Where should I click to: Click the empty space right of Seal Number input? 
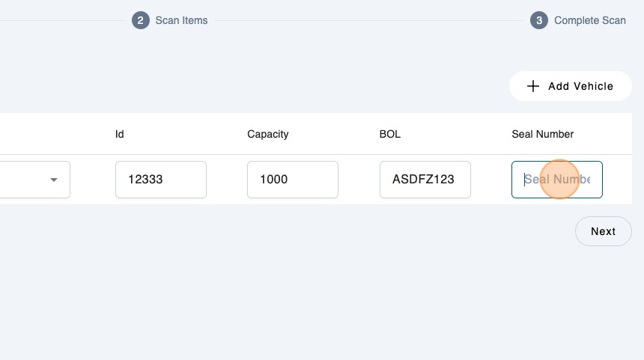[618, 180]
